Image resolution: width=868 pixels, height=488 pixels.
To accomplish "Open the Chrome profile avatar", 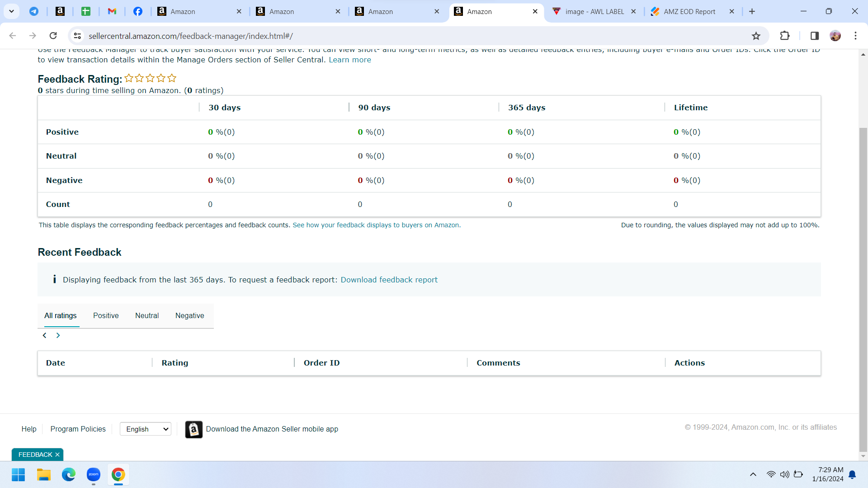I will pos(835,36).
